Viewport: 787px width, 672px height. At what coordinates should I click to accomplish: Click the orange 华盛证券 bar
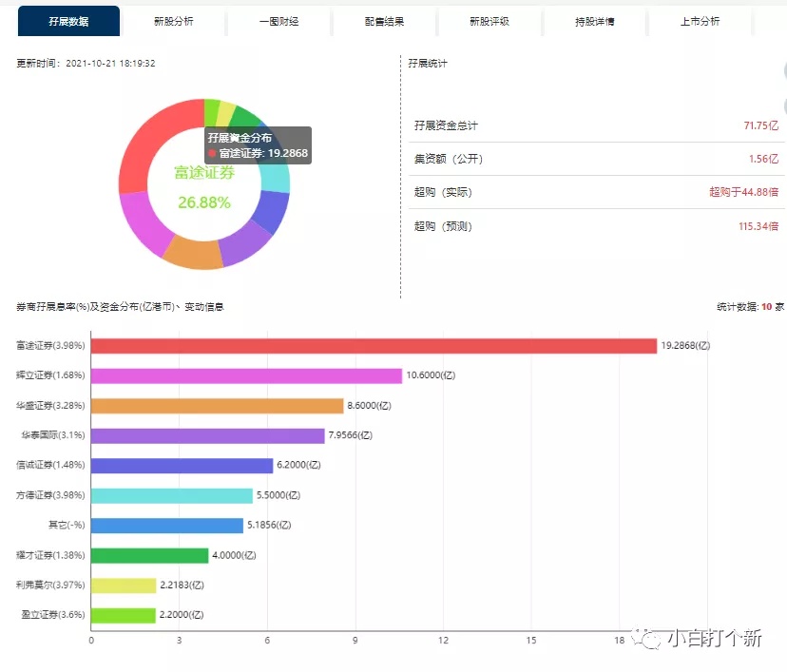click(218, 406)
